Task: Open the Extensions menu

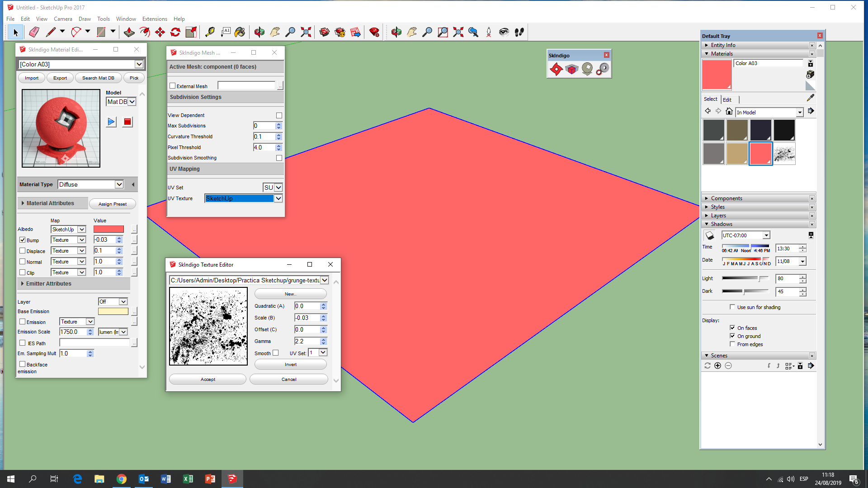Action: (155, 19)
